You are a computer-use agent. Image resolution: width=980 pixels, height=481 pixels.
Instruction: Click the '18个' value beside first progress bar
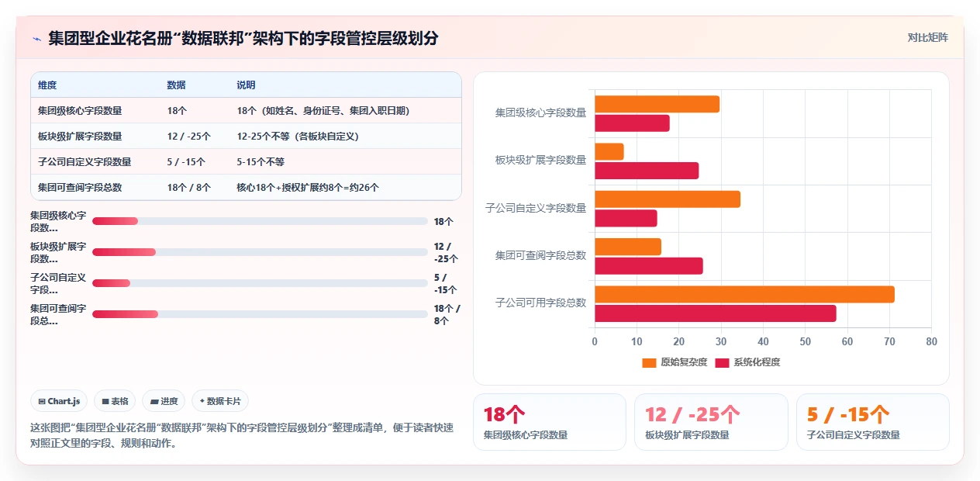pos(443,221)
